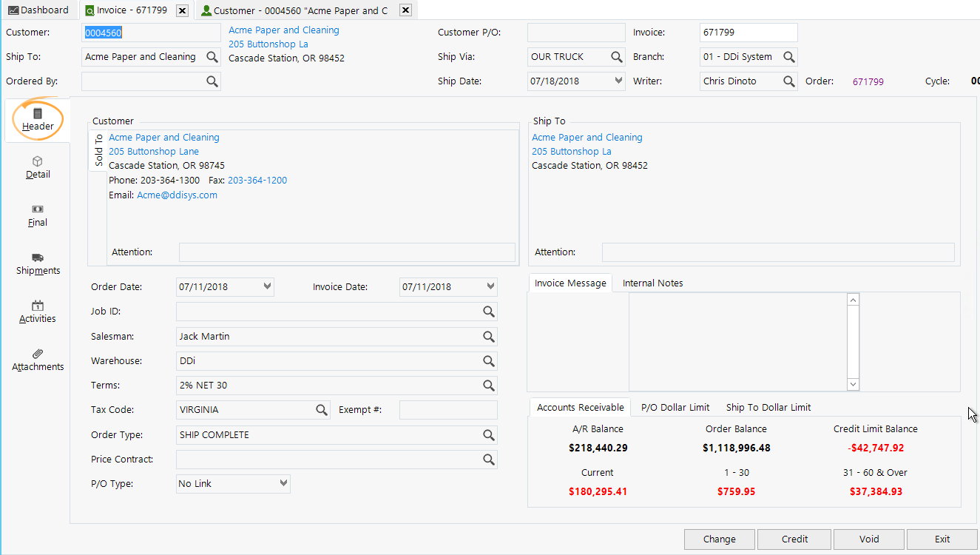Open the Warehouse search magnifier
This screenshot has height=555, width=980.
coord(488,360)
